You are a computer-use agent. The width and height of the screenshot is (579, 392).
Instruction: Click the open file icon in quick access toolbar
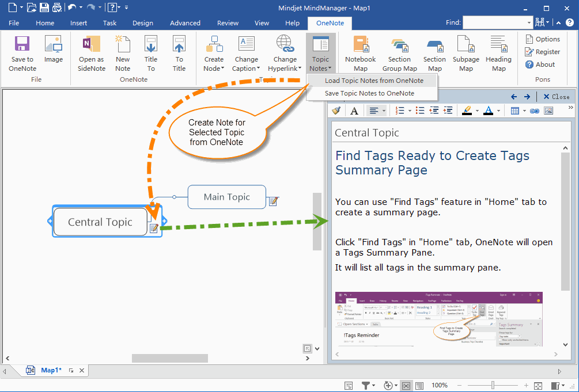[x=32, y=7]
